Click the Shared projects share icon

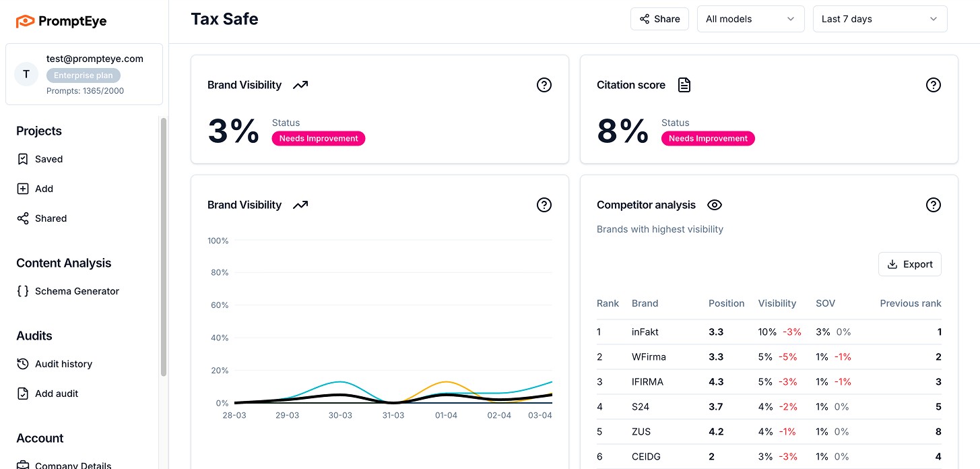point(23,218)
